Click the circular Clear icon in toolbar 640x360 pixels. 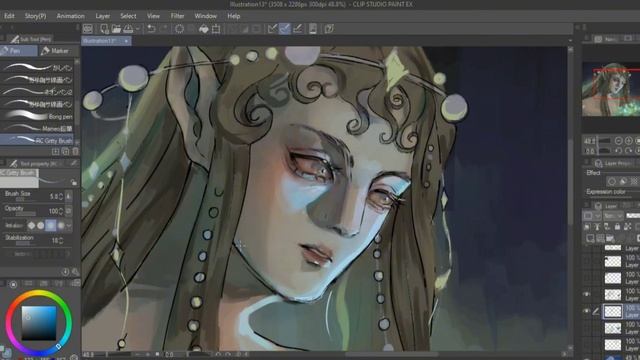coord(179,29)
